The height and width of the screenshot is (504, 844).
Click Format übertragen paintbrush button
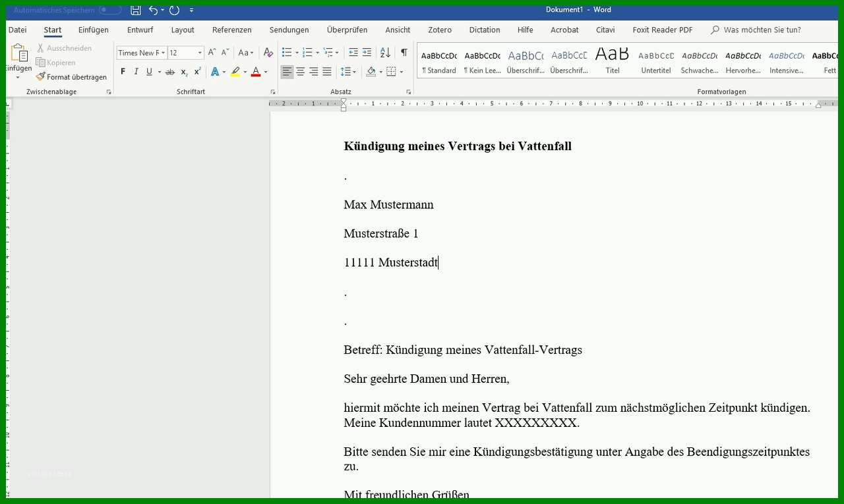pyautogui.click(x=71, y=77)
